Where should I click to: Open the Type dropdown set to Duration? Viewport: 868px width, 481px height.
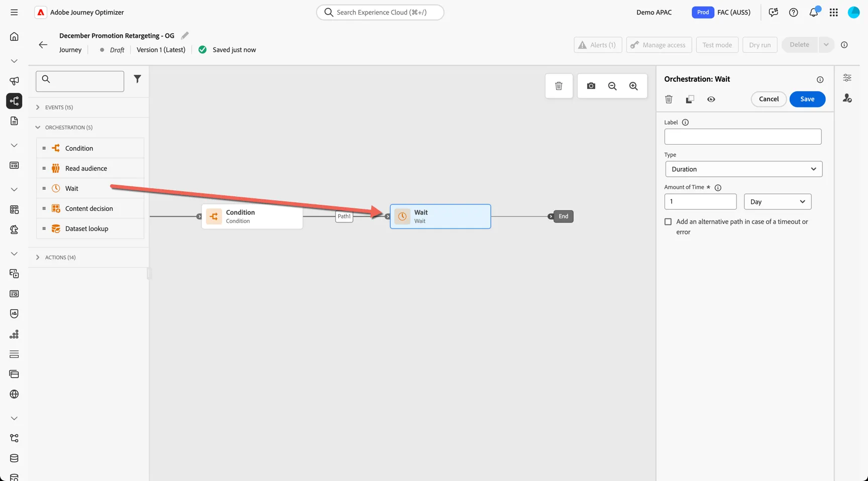[x=744, y=169]
